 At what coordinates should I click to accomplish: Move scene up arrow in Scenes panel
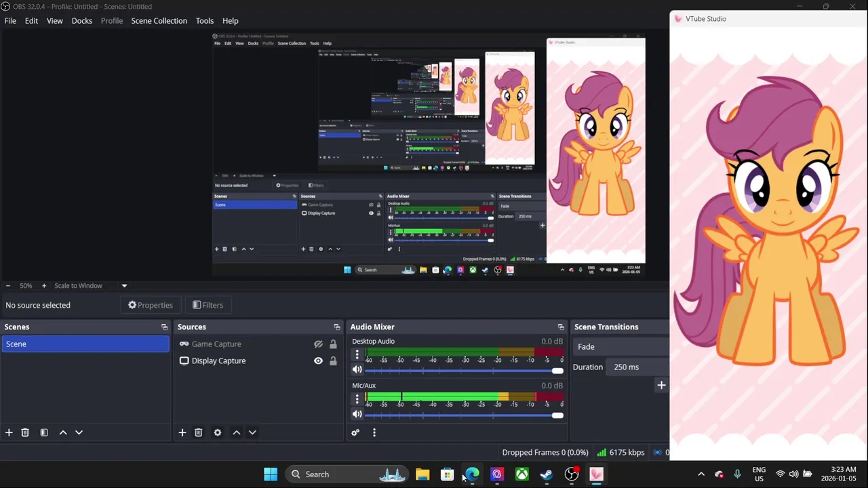63,432
